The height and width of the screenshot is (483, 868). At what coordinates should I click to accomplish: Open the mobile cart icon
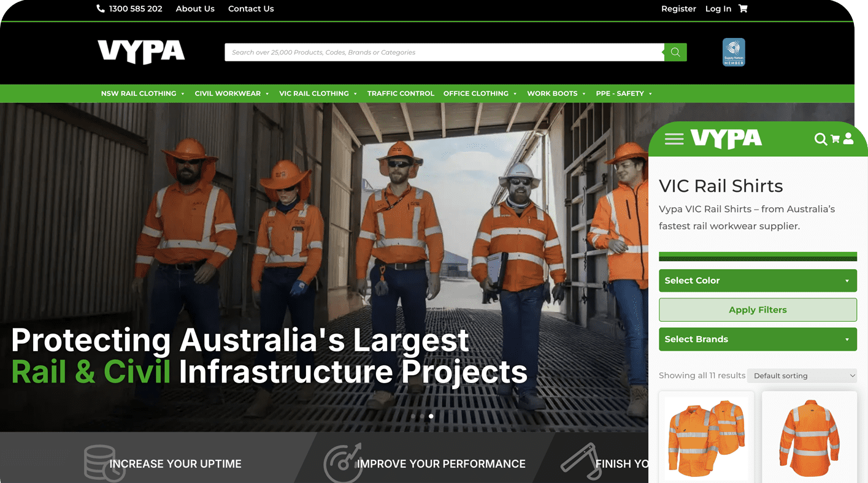pyautogui.click(x=835, y=139)
